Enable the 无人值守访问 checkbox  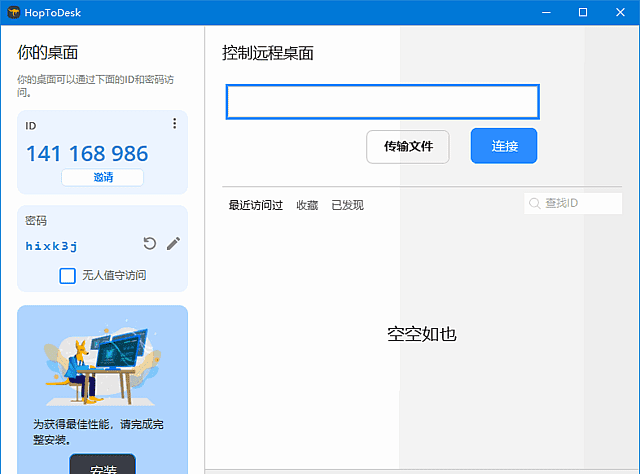tap(67, 276)
